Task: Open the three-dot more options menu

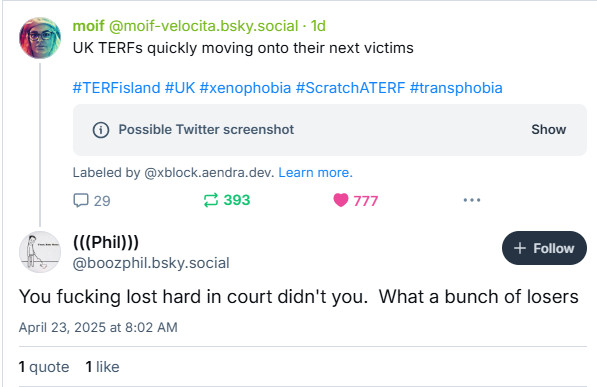Action: pos(472,200)
